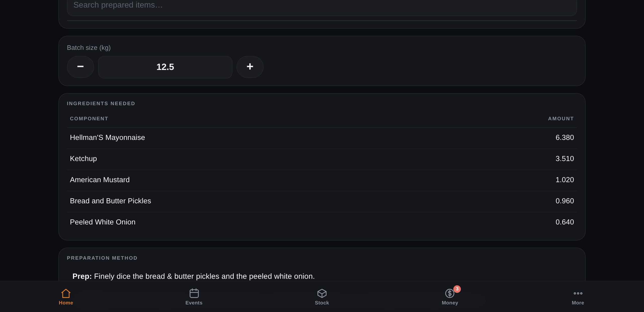
Task: Click the Batch size (kg) label
Action: coord(89,48)
